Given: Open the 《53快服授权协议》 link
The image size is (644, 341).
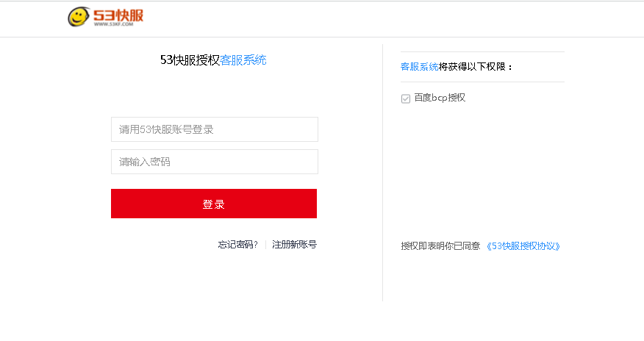Looking at the screenshot, I should click(x=523, y=245).
